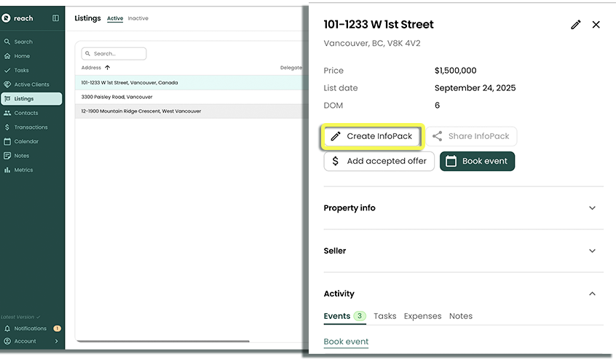Open the Calendar page in sidebar
The image size is (616, 364).
[26, 141]
